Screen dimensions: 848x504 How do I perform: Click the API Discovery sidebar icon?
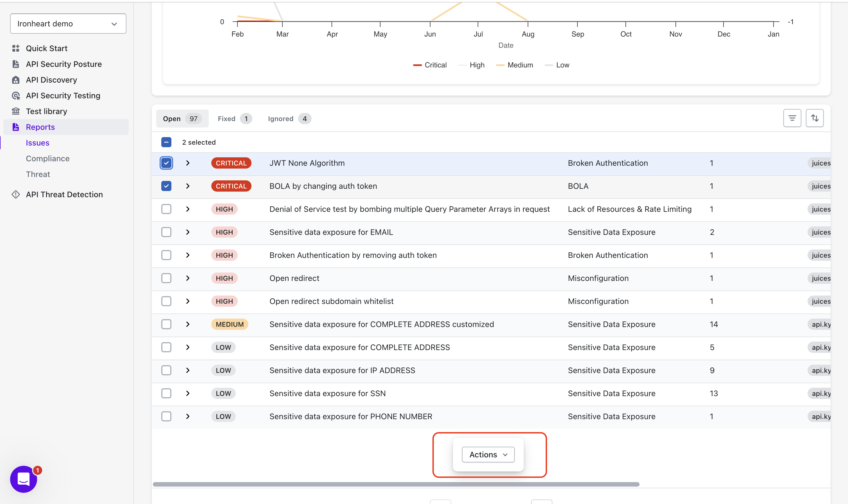16,80
